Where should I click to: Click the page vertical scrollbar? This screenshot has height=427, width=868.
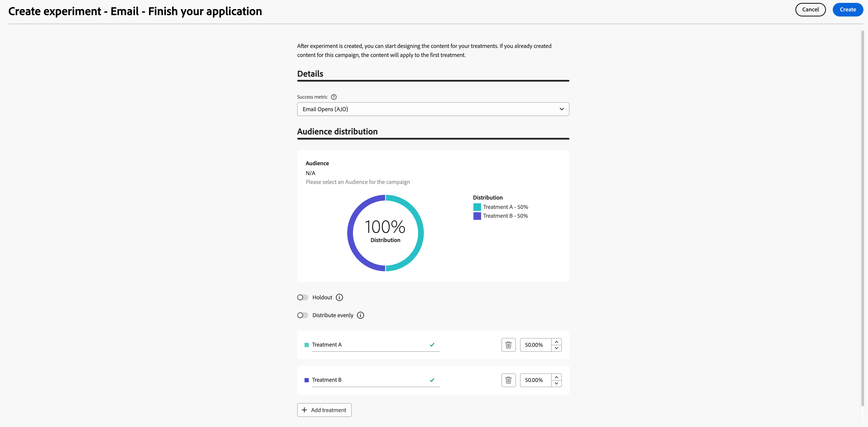click(x=863, y=218)
